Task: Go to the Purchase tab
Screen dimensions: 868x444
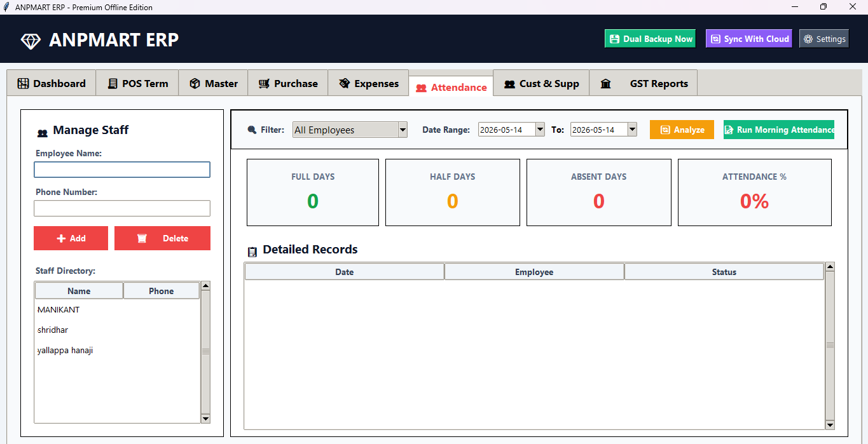Action: (x=288, y=83)
